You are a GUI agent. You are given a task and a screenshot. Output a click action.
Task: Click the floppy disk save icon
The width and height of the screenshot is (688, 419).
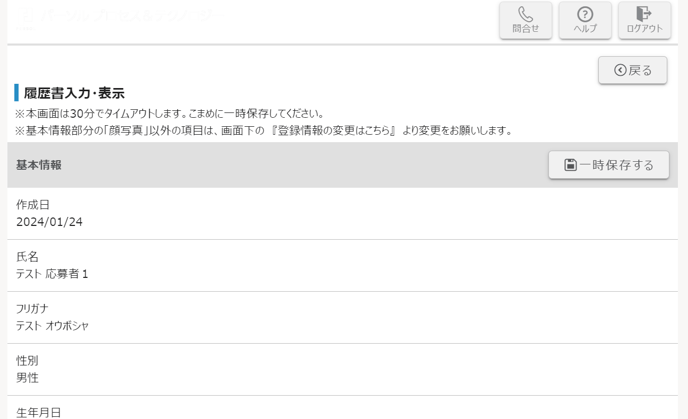pyautogui.click(x=570, y=165)
